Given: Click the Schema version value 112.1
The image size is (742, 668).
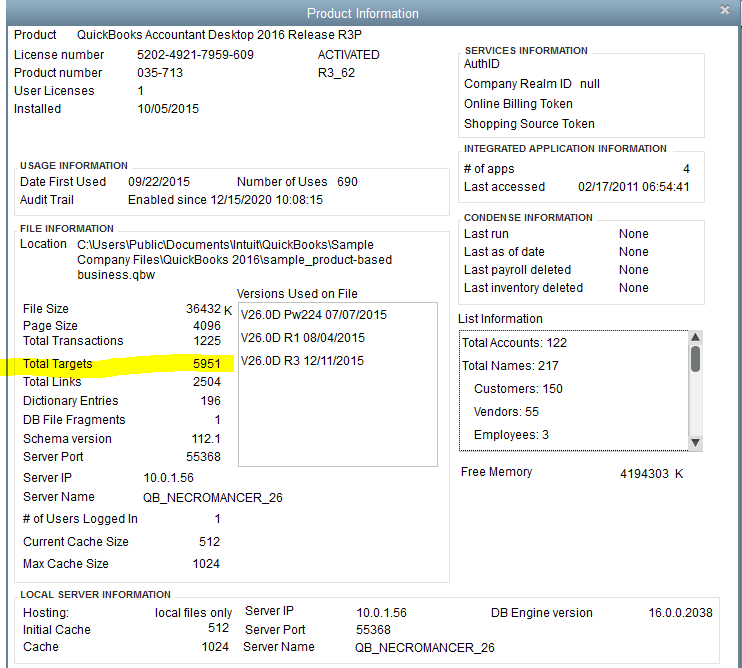Looking at the screenshot, I should click(206, 439).
